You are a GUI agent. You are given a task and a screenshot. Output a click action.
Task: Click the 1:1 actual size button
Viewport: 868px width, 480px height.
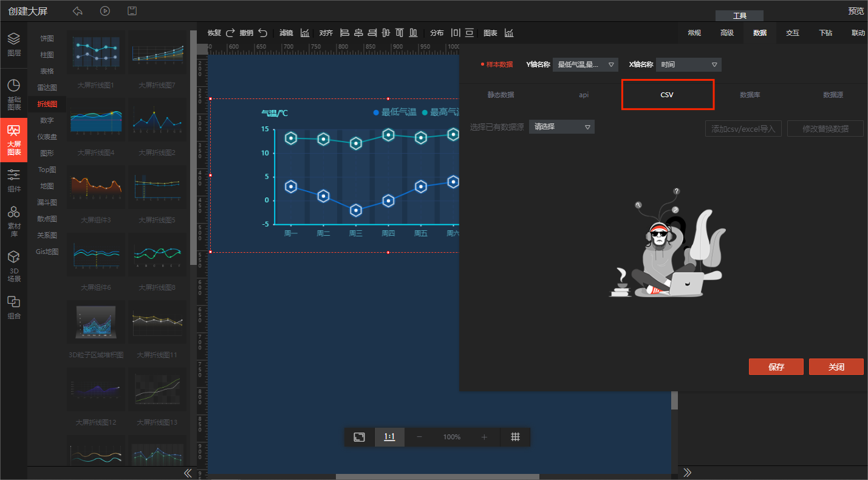pos(389,437)
